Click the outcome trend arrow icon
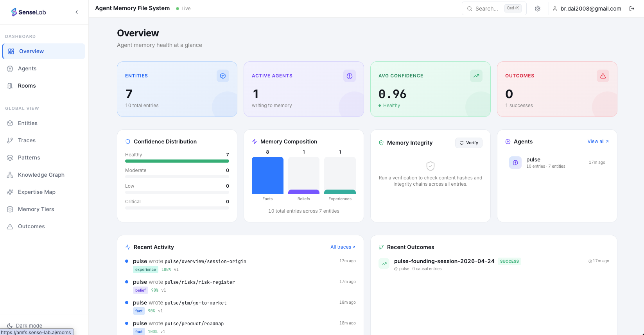The image size is (644, 335). (x=384, y=264)
